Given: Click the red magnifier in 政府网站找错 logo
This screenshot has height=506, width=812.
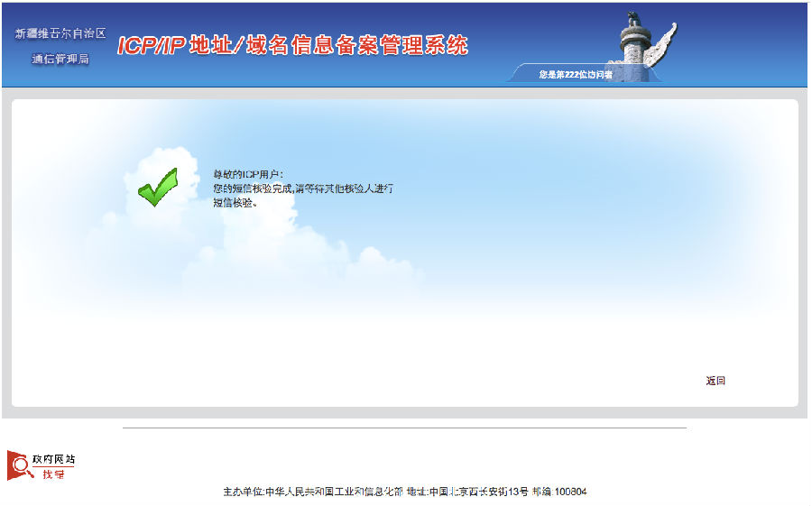Looking at the screenshot, I should 18,465.
